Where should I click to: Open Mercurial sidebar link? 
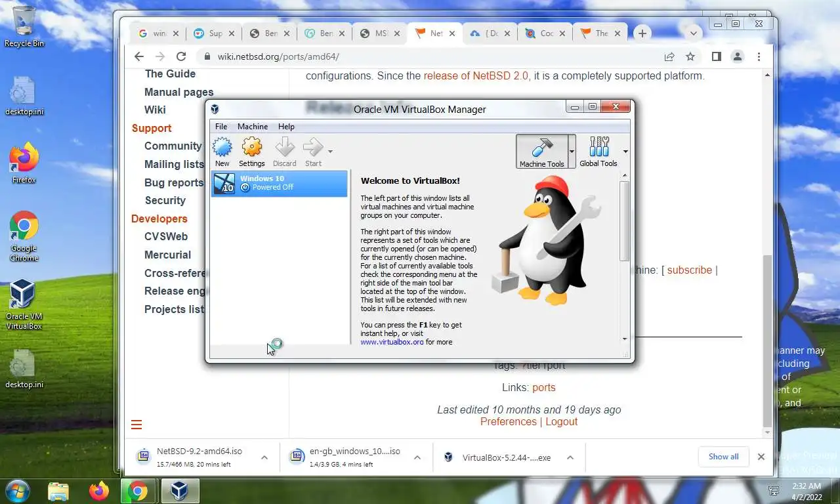click(x=167, y=255)
